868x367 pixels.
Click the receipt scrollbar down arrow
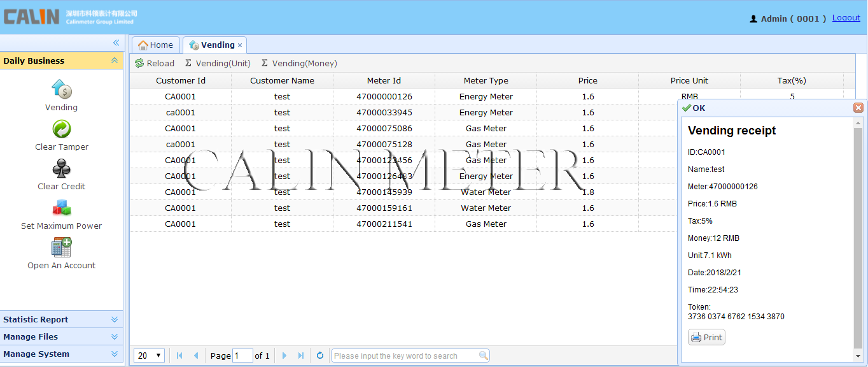click(x=858, y=356)
